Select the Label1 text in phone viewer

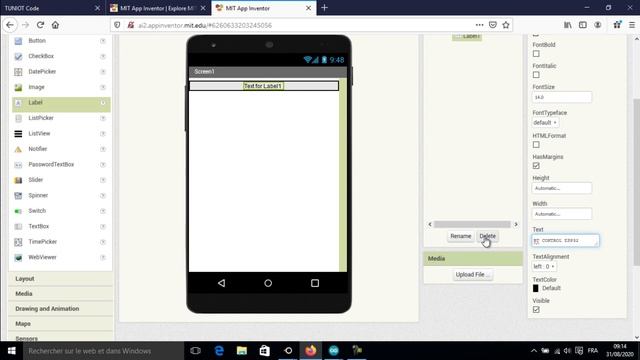coord(263,86)
